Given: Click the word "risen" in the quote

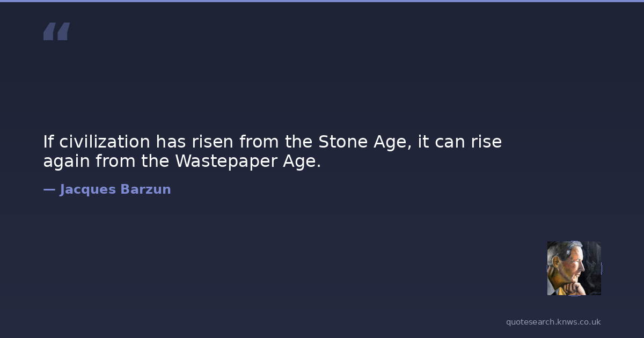Looking at the screenshot, I should pyautogui.click(x=213, y=142).
